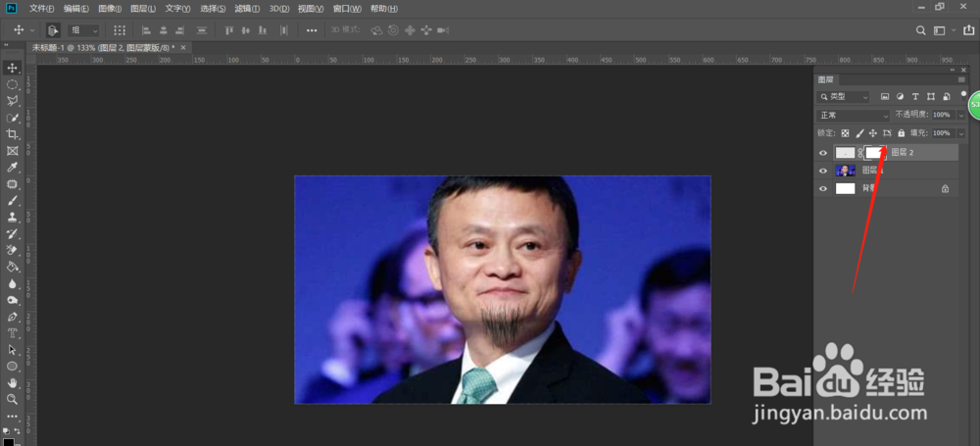Toggle show transform controls icon
980x446 pixels.
pyautogui.click(x=120, y=30)
